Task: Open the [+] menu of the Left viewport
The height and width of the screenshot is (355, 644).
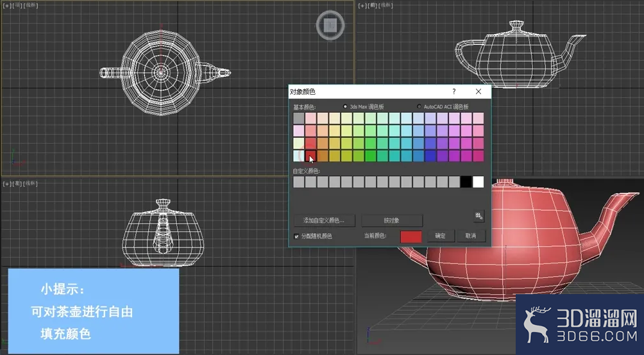Action: click(7, 184)
